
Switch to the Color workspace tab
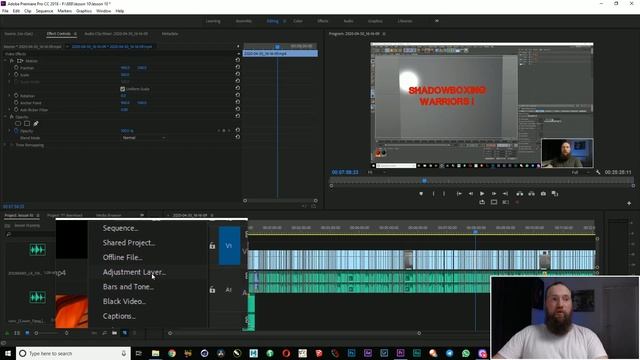(298, 21)
